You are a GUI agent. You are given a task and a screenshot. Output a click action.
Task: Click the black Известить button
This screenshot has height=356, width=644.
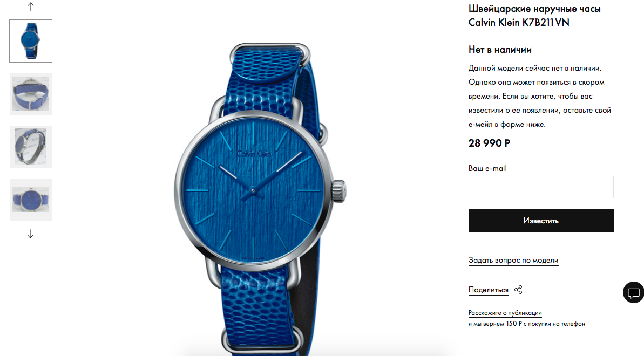pos(541,221)
